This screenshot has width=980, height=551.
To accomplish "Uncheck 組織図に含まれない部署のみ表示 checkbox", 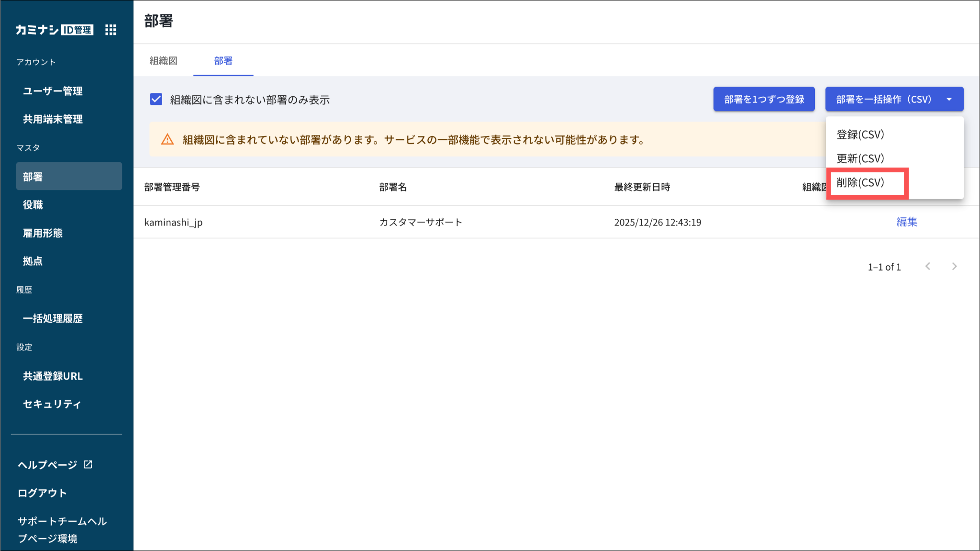I will (156, 100).
